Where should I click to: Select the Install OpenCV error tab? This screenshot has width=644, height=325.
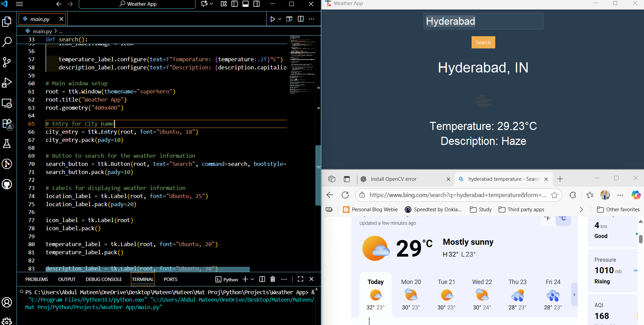tap(393, 179)
